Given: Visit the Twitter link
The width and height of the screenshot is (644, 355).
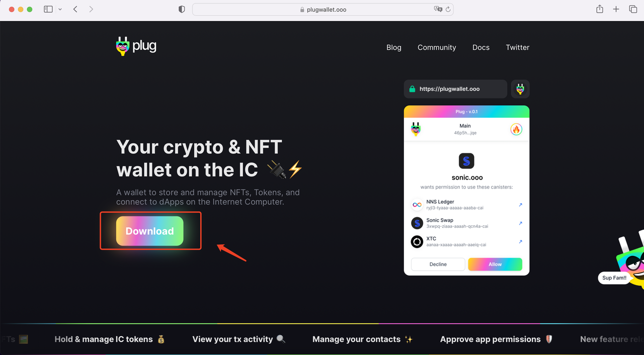Looking at the screenshot, I should [x=518, y=47].
